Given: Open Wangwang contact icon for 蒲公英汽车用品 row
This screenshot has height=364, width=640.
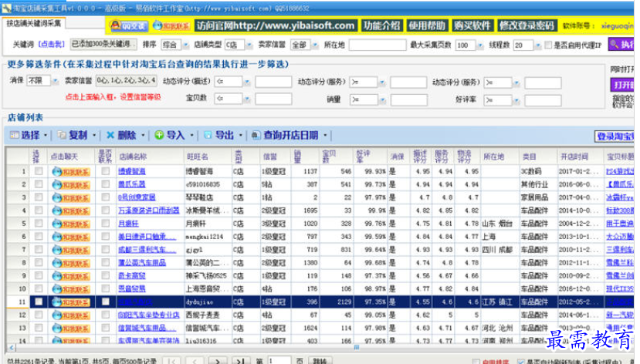Looking at the screenshot, I should 71,263.
